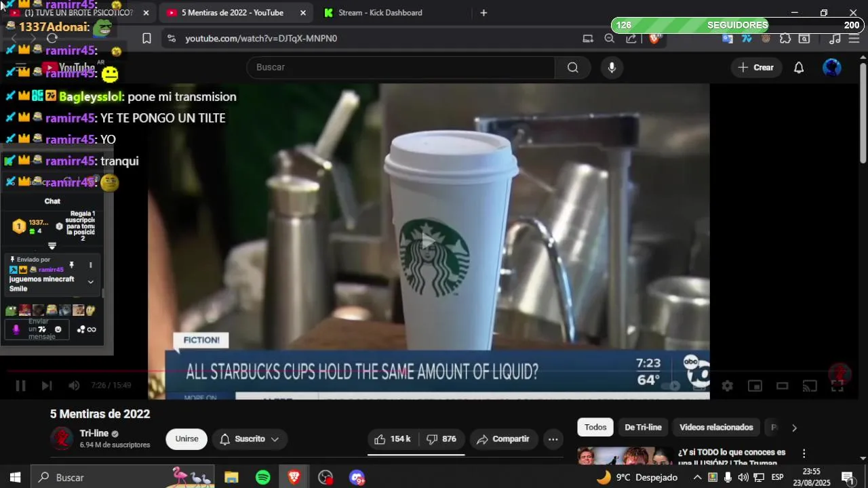Select the Todos filter chip

coord(595,428)
